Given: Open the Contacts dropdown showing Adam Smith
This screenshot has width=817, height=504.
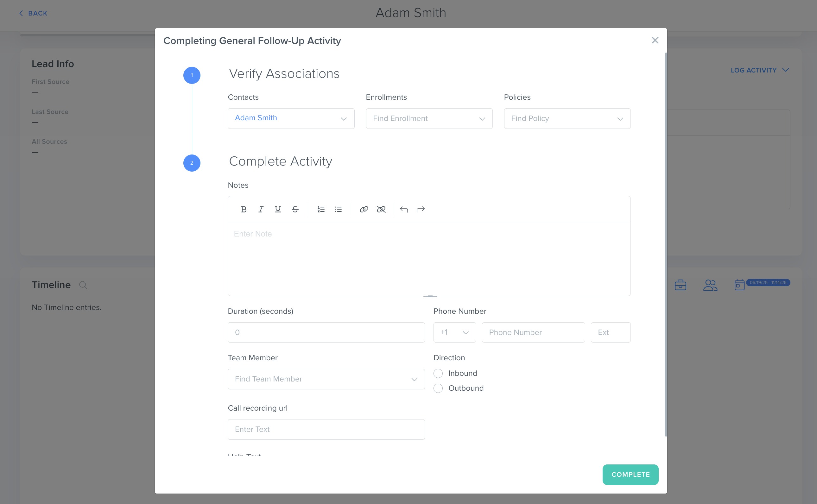Looking at the screenshot, I should (x=291, y=119).
